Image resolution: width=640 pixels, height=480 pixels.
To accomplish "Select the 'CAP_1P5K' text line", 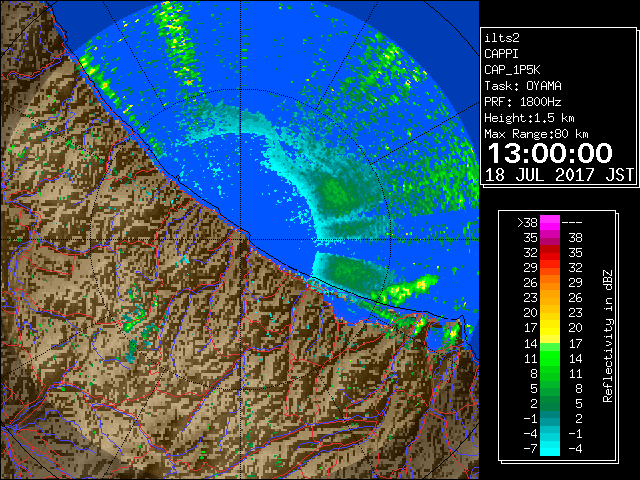I will [512, 70].
